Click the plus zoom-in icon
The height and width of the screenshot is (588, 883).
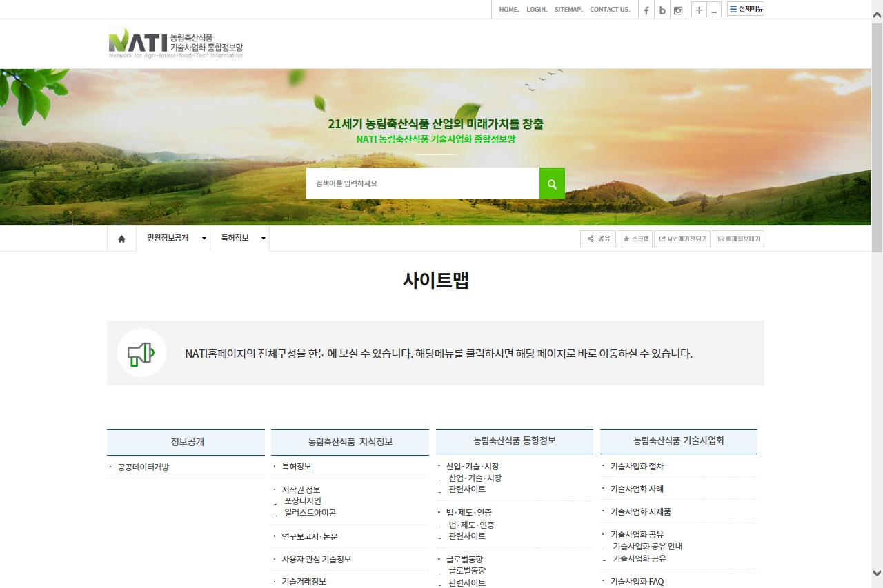[x=699, y=10]
